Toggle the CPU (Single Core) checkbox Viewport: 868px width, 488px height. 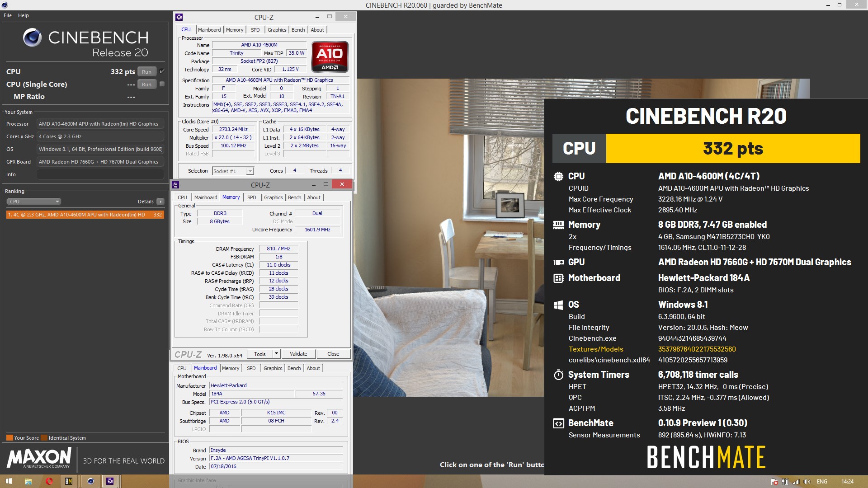[162, 84]
